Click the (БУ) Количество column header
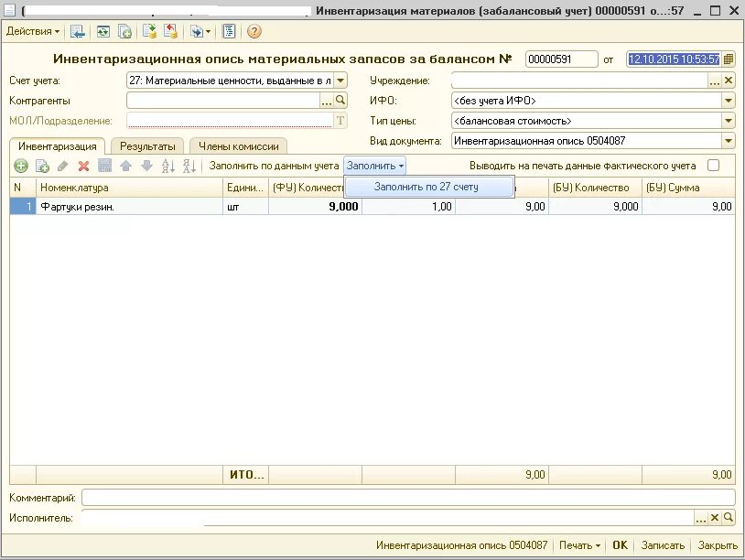 [595, 188]
